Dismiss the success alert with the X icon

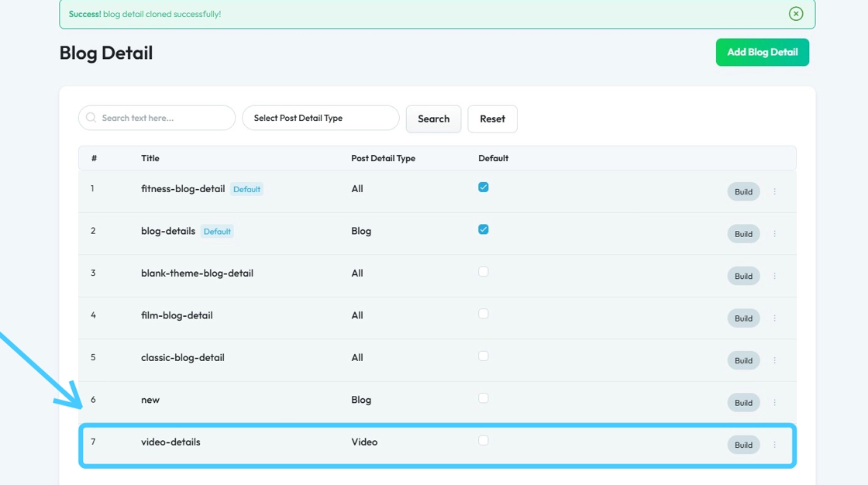795,14
